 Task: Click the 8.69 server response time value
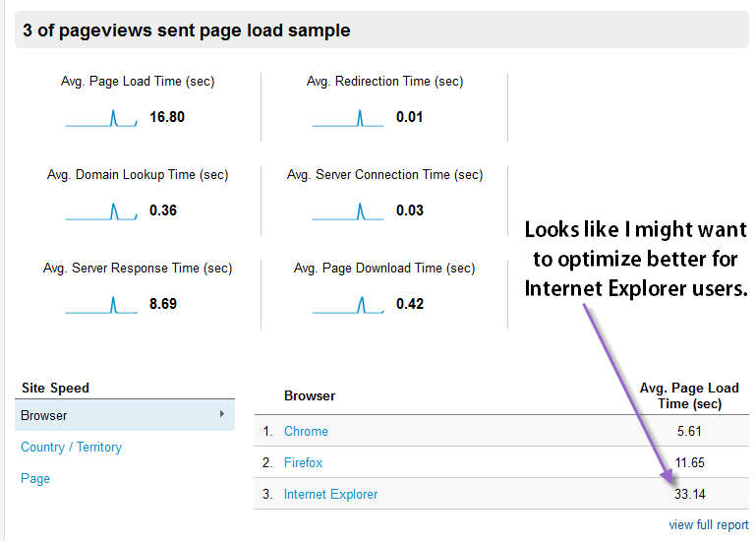tap(163, 304)
